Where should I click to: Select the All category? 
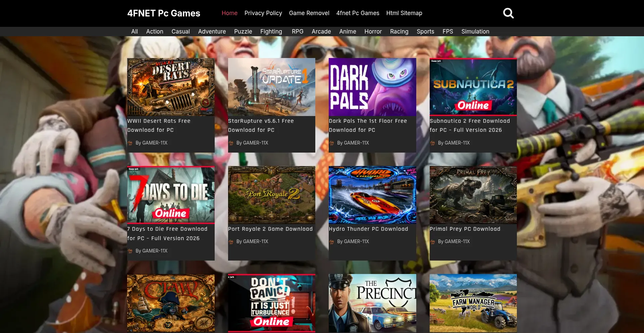coord(135,32)
